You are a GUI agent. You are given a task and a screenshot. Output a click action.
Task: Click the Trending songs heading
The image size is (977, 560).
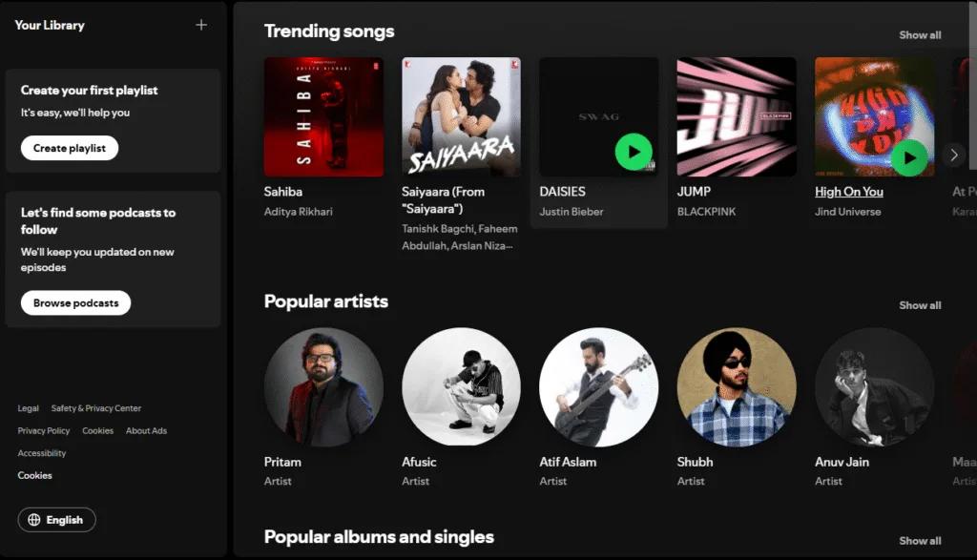(x=329, y=31)
